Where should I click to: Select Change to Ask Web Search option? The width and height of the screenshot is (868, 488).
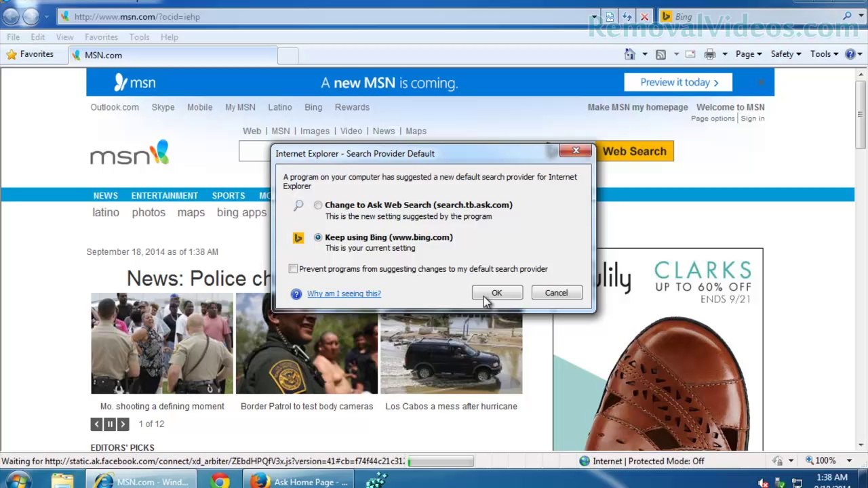pyautogui.click(x=318, y=205)
